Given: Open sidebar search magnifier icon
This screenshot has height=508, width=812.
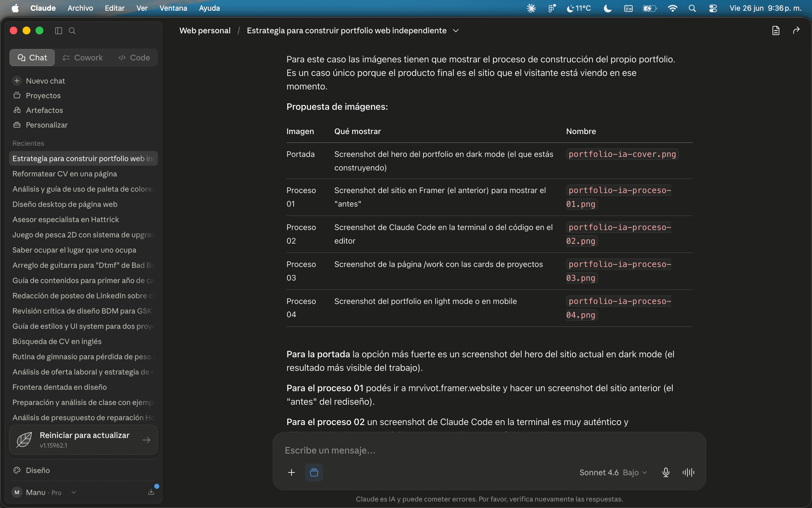Looking at the screenshot, I should click(72, 30).
